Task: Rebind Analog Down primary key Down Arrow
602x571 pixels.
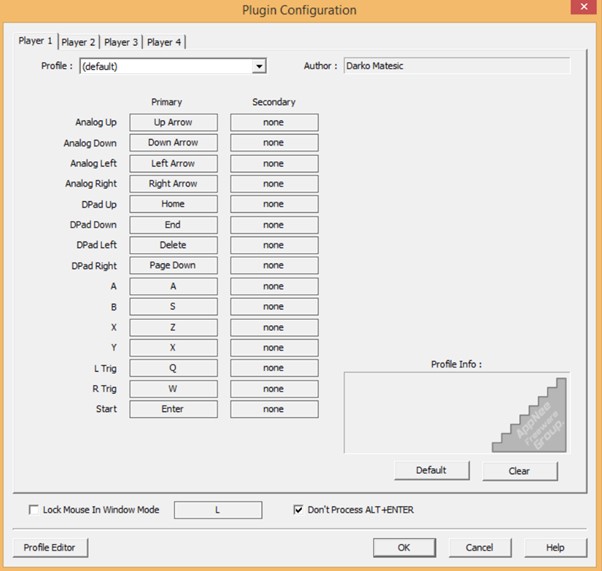Action: coord(174,143)
